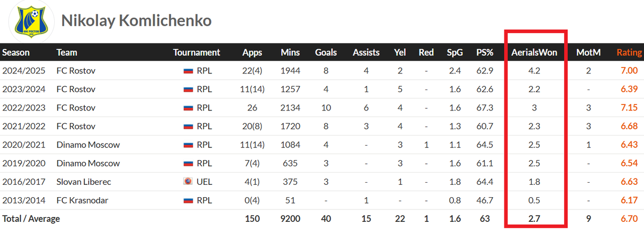This screenshot has width=644, height=232.
Task: Open FC Krasnodar team link
Action: [x=82, y=200]
